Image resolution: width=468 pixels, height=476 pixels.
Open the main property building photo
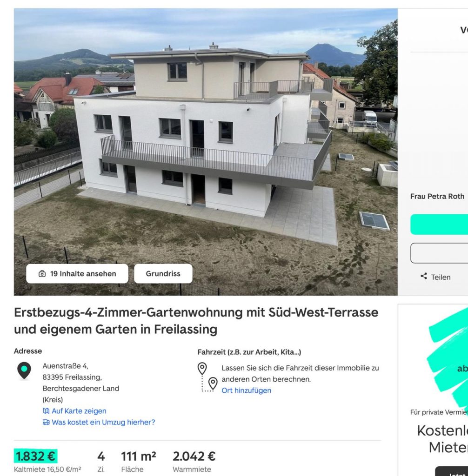click(x=206, y=152)
